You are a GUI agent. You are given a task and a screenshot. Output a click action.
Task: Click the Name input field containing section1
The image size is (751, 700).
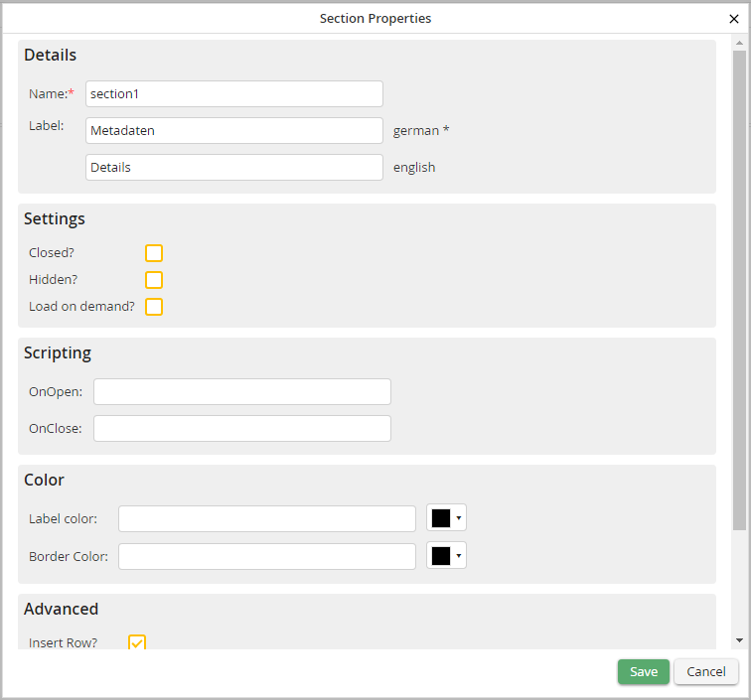click(234, 94)
